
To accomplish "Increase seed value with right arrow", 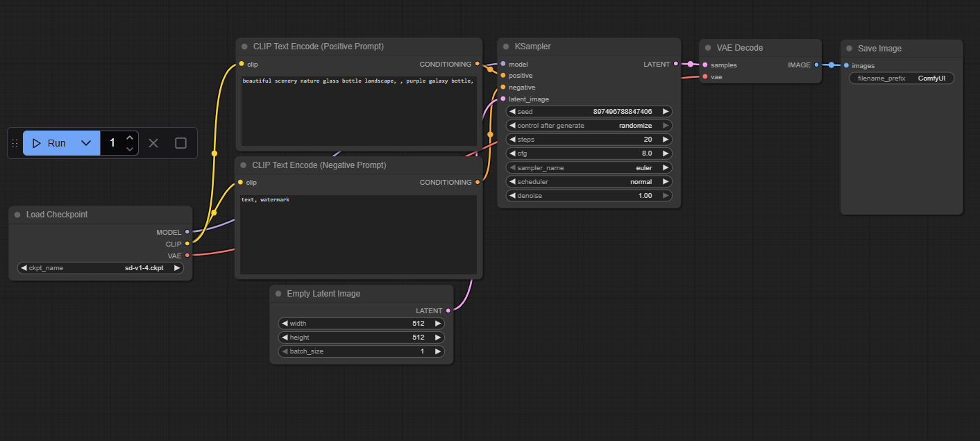I will 666,111.
